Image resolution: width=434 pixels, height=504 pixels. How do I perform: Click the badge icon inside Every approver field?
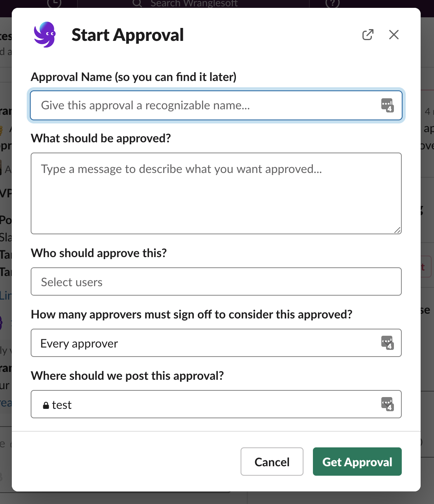388,343
